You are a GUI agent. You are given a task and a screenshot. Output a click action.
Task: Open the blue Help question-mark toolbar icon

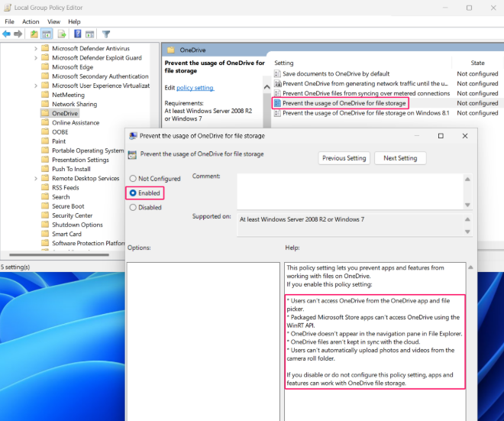click(77, 34)
